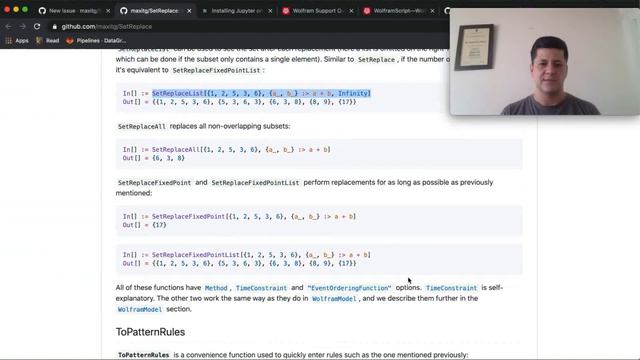The width and height of the screenshot is (640, 360).
Task: Open WolframModel link before 'section'
Action: click(x=140, y=309)
